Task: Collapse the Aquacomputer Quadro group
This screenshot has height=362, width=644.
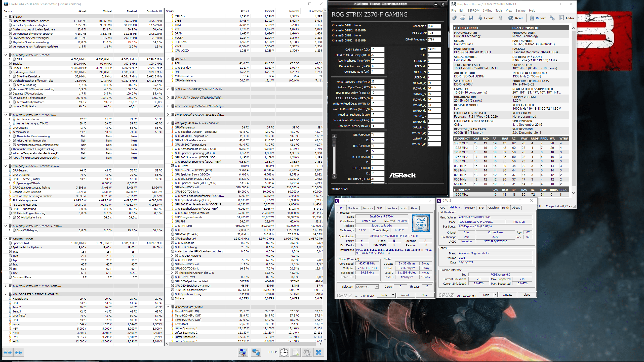Action: click(168, 307)
